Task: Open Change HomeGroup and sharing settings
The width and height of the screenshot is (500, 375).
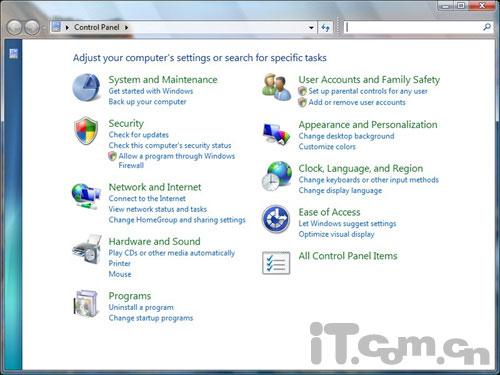Action: tap(177, 220)
